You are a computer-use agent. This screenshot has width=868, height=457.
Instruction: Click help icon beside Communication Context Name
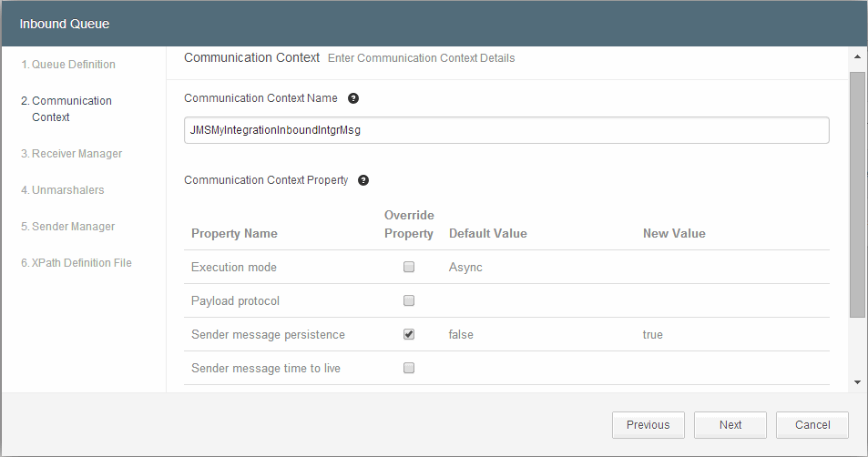(x=353, y=98)
